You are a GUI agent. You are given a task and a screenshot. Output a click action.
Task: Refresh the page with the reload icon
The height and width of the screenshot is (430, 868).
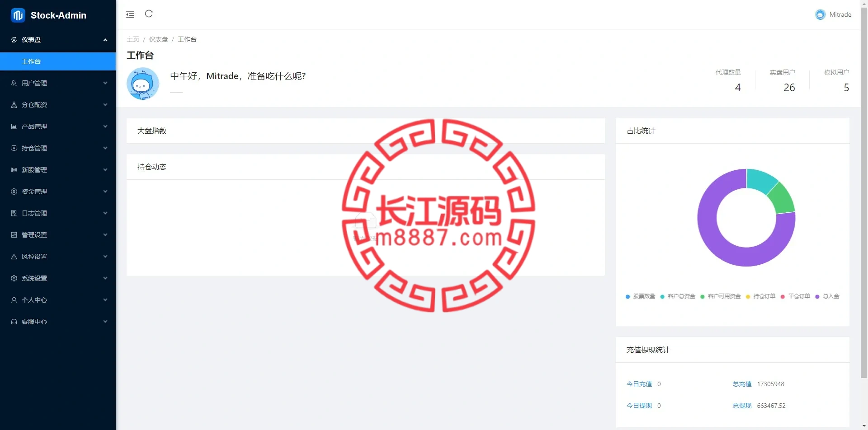coord(149,14)
